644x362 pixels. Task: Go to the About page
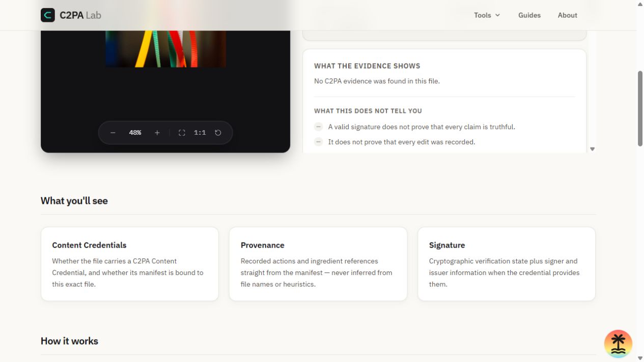[567, 15]
